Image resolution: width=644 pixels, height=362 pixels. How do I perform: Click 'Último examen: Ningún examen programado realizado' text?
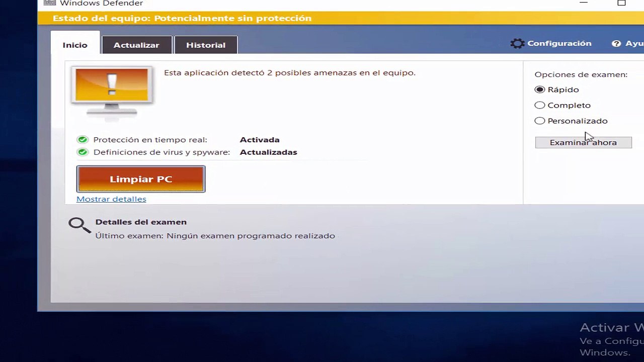(215, 235)
